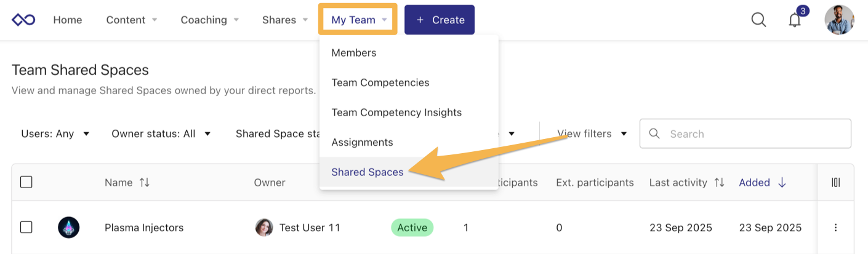Go to Home in navigation
The width and height of the screenshot is (868, 254).
[68, 20]
